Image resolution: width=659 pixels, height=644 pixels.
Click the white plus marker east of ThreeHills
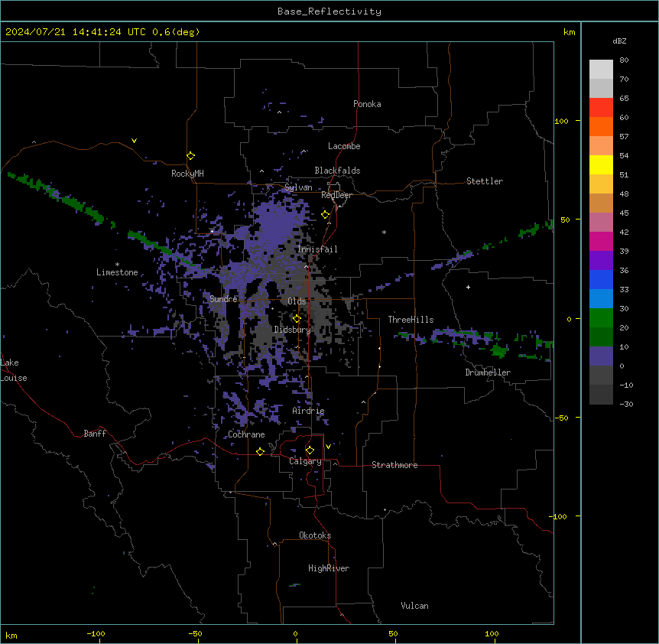click(468, 287)
